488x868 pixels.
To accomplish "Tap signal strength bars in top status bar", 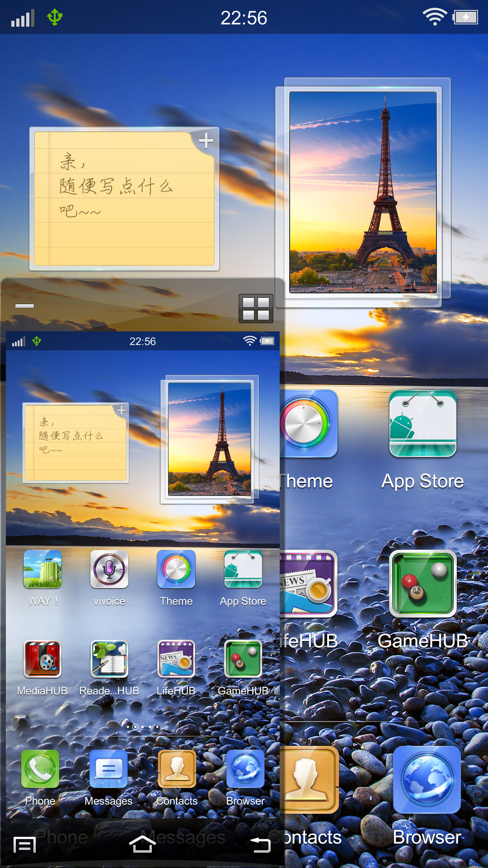I will [23, 19].
